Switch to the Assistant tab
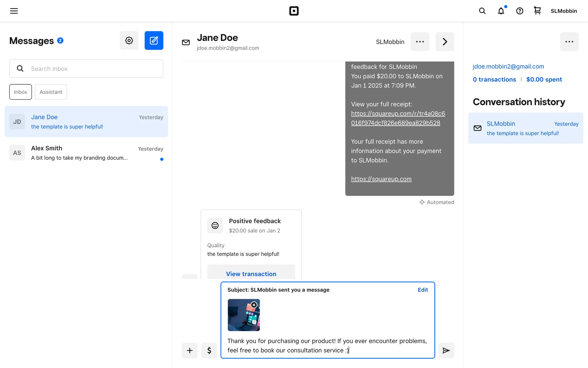 [51, 92]
